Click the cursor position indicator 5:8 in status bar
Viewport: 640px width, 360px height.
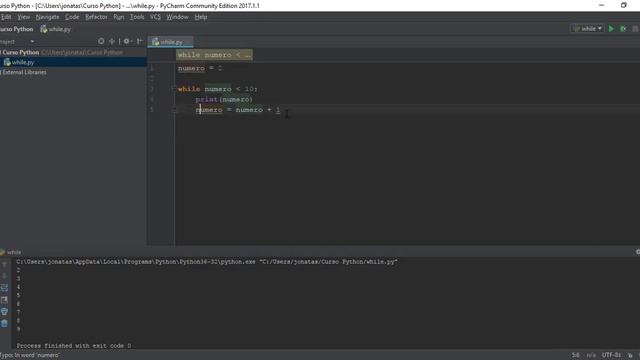[x=576, y=355]
